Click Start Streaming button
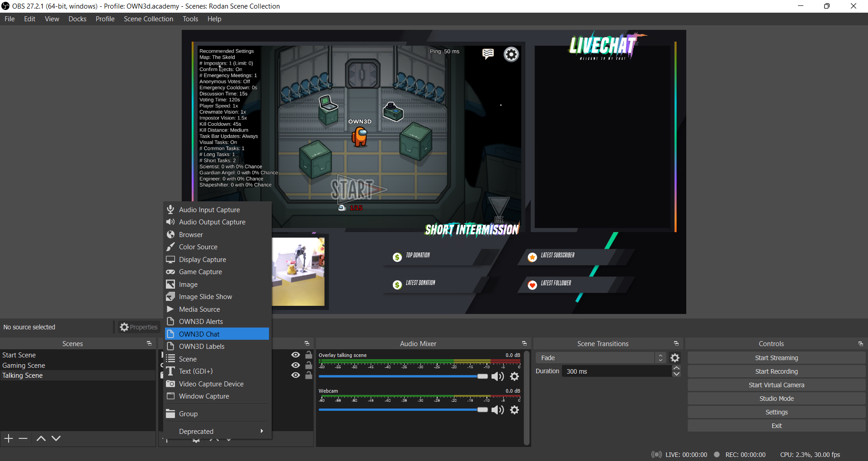This screenshot has height=461, width=868. (x=776, y=358)
